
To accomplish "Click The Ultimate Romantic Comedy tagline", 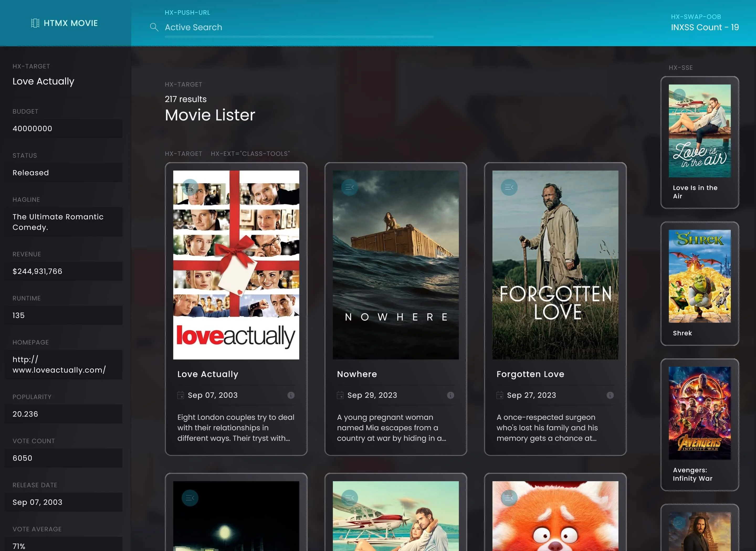I will pos(63,222).
